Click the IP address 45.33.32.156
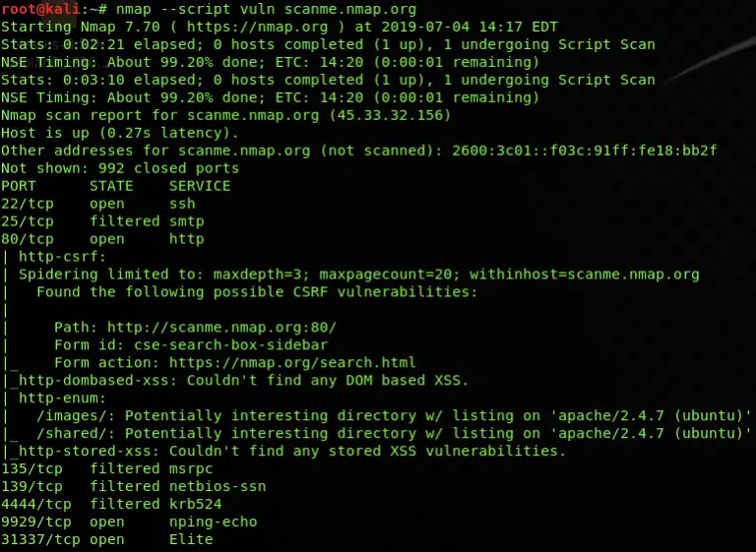This screenshot has height=552, width=756. pos(390,115)
